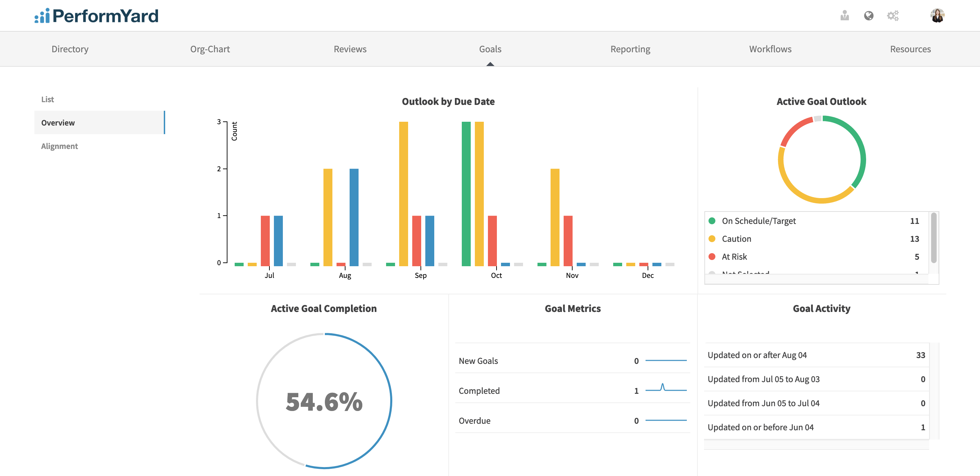980x476 pixels.
Task: Click green On Schedule/Target legend dot
Action: pos(712,221)
